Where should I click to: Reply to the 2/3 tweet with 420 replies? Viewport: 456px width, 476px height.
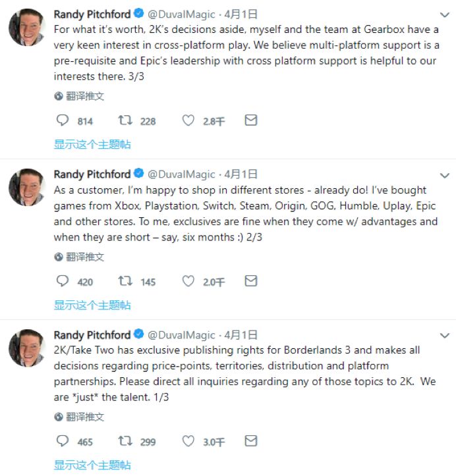pyautogui.click(x=63, y=281)
